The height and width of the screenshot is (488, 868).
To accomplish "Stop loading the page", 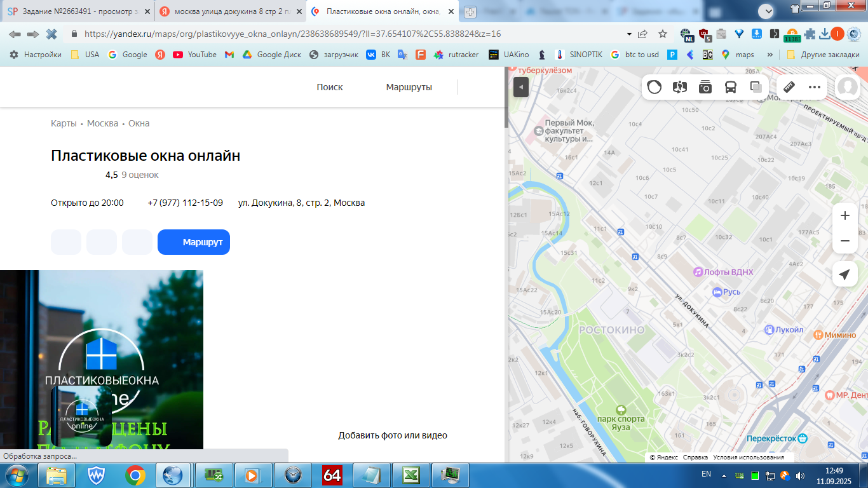I will click(x=51, y=34).
